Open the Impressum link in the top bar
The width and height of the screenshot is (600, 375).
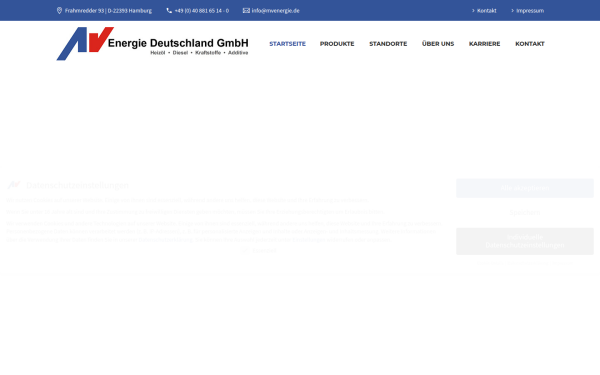pos(530,11)
